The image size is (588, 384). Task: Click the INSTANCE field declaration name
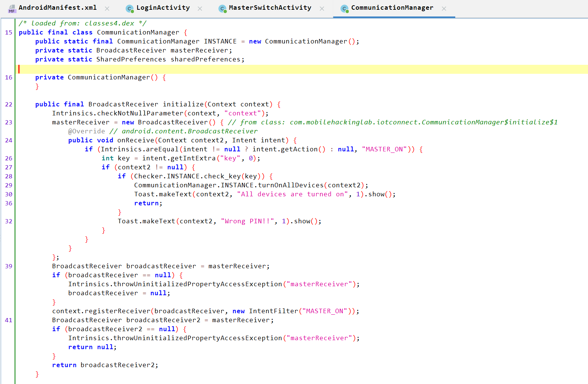(x=220, y=41)
